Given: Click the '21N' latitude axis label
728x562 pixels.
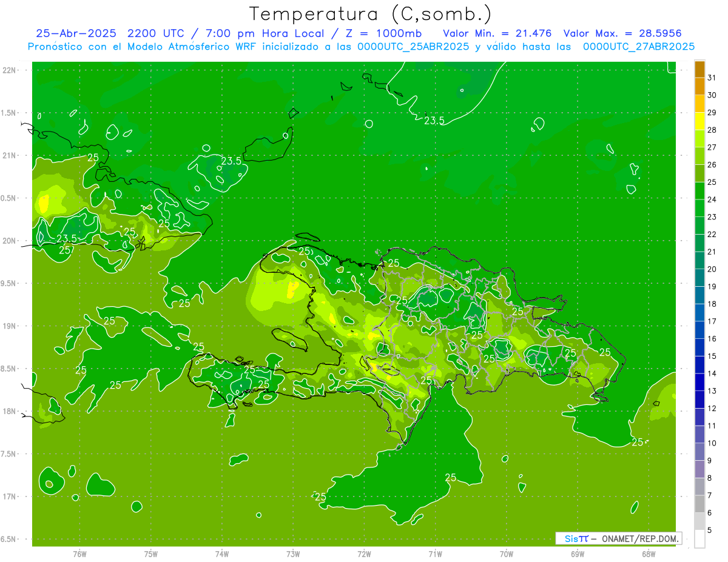Looking at the screenshot, I should pyautogui.click(x=9, y=155).
